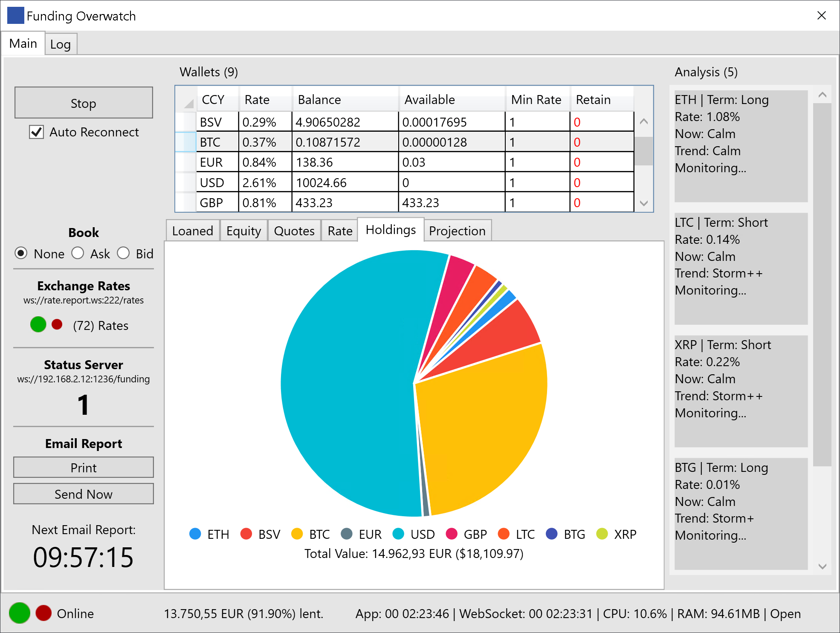Select the Bid book radio button
840x633 pixels.
(123, 253)
